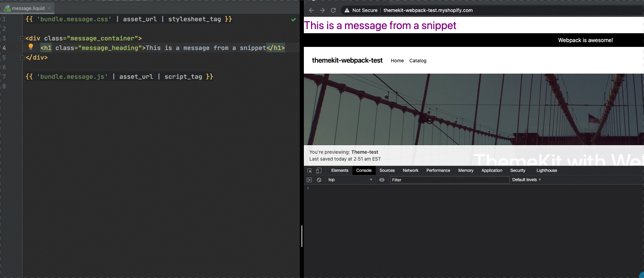Click 'bundle.message.css' string in line 1
The image size is (644, 278).
click(x=74, y=19)
